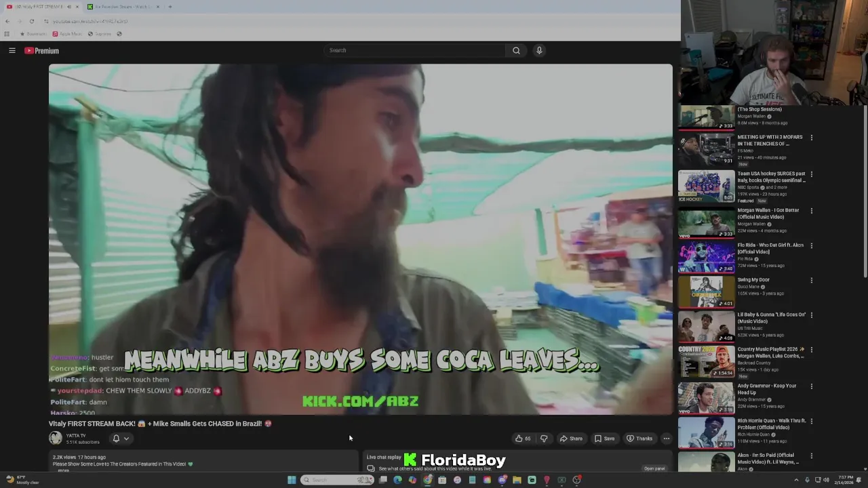Click the search magnifier button

516,50
